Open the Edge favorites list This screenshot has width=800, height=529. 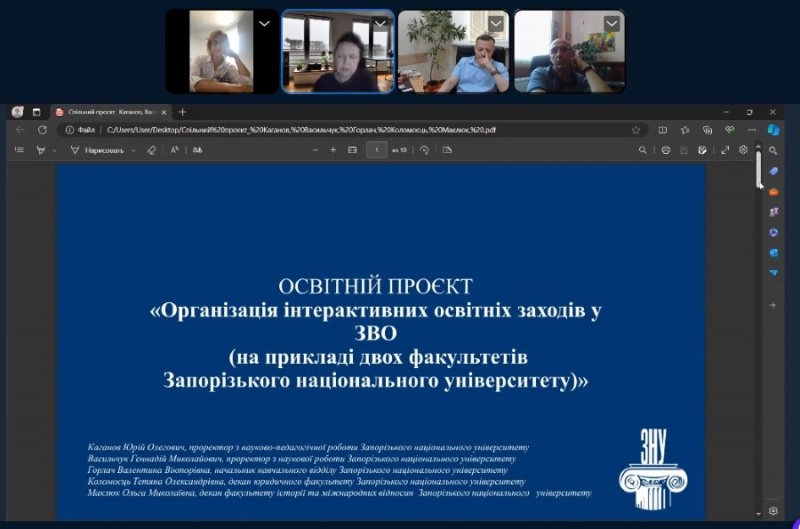pos(685,130)
